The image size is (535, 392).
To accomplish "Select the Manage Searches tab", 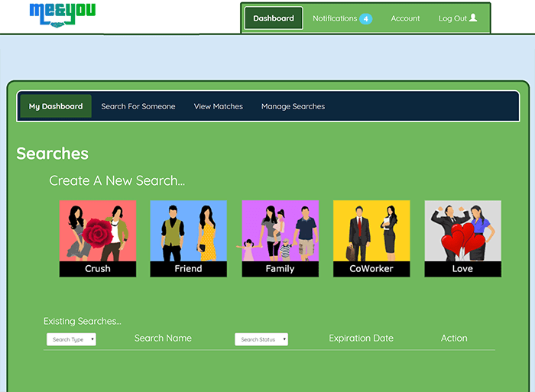I will click(293, 106).
